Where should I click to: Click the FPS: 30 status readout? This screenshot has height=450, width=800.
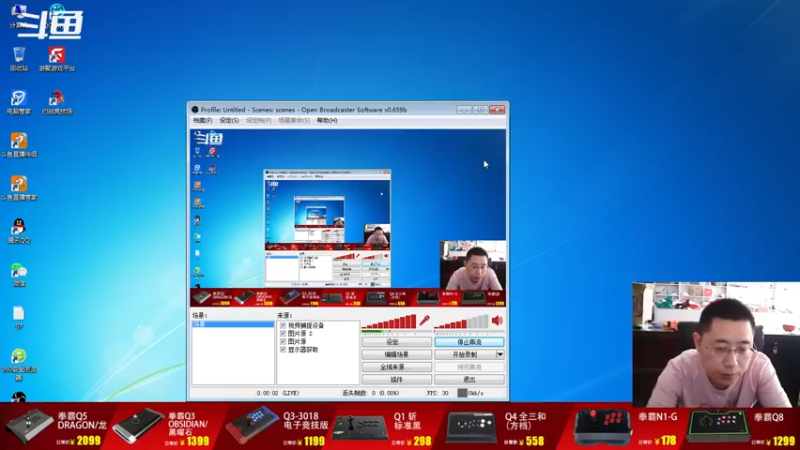coord(438,393)
